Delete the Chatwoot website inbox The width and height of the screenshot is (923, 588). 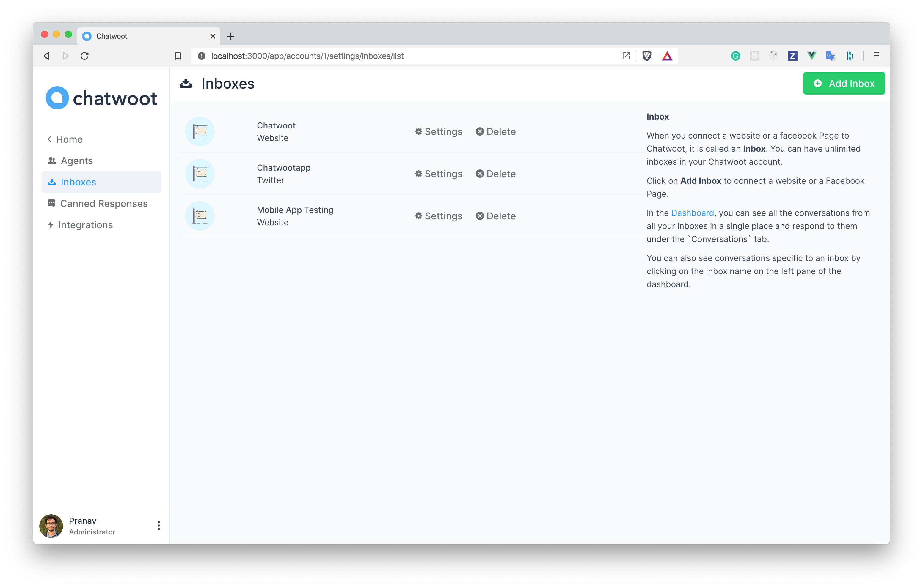coord(496,131)
